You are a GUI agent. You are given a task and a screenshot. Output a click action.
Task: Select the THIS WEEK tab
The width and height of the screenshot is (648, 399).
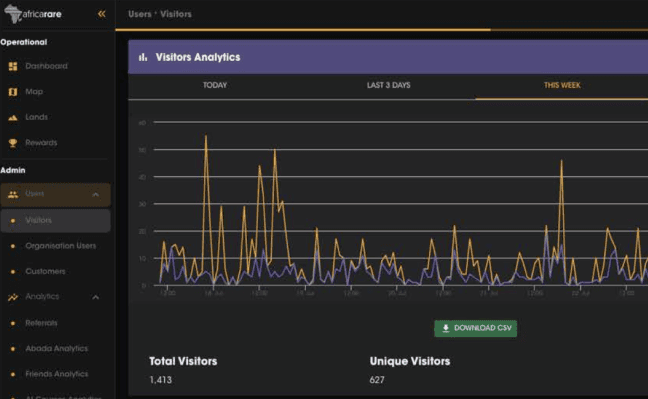click(562, 86)
